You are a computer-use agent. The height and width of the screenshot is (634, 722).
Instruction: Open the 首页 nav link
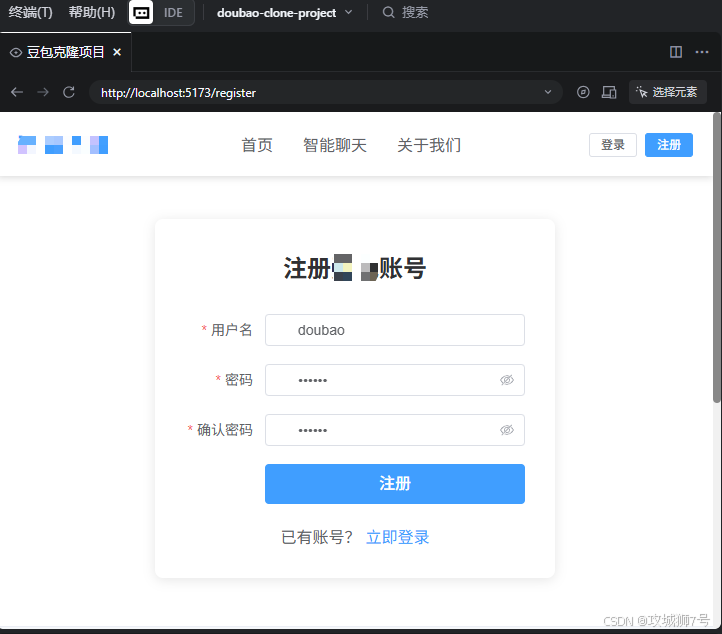point(257,145)
